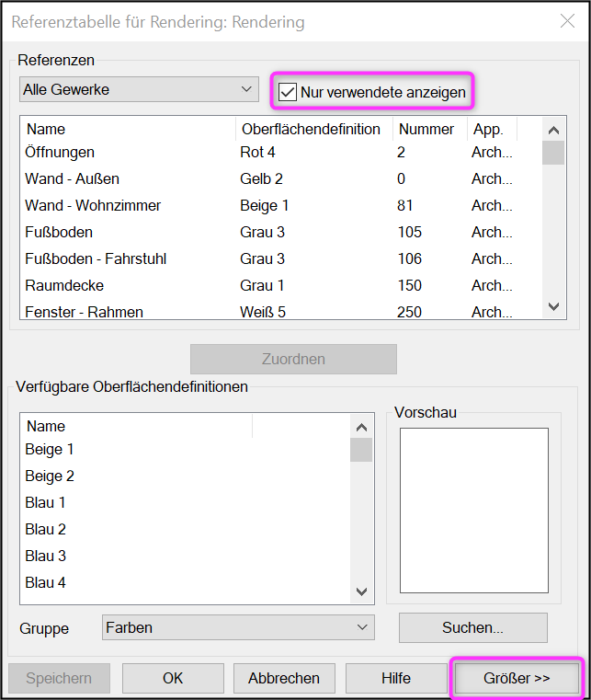
Task: Select the Fußboden - Fahrstuhl reference row
Action: (x=281, y=258)
